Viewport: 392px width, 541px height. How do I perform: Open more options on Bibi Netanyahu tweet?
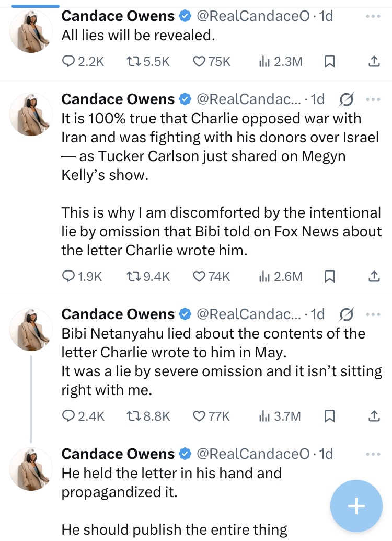pyautogui.click(x=373, y=314)
